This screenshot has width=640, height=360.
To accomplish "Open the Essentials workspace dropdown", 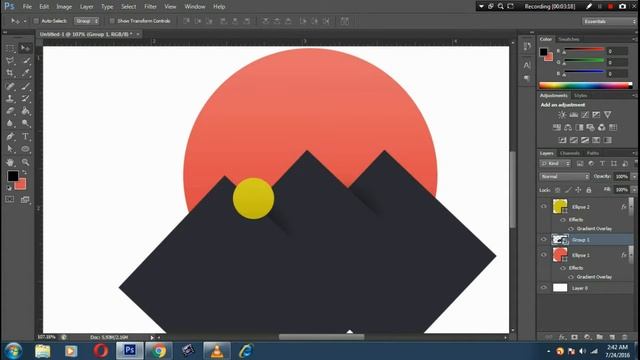I will 609,21.
